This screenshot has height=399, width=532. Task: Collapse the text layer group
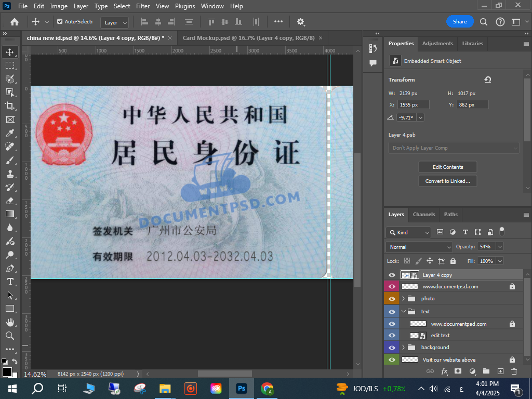(403, 312)
